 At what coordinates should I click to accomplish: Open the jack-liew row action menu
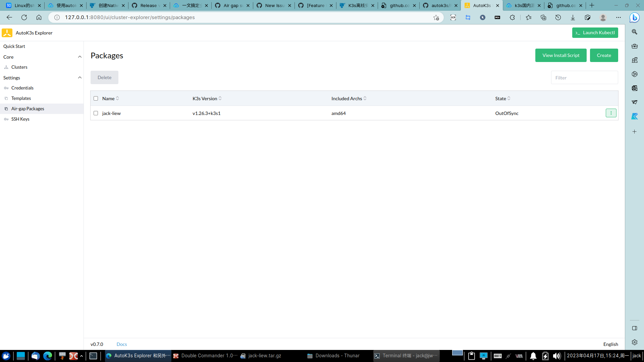pos(611,113)
